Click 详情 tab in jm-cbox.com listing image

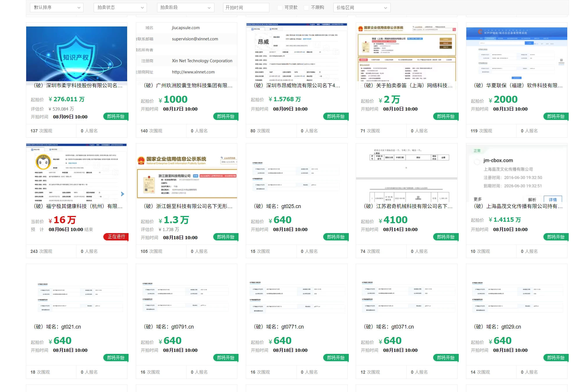tap(552, 199)
